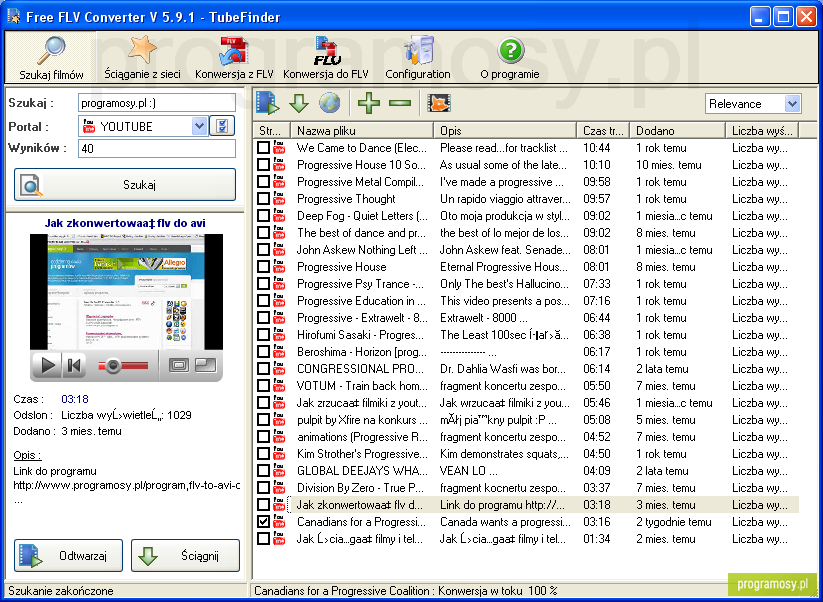Sort by the Nazwa pliku column header
Image resolution: width=823 pixels, height=602 pixels.
(x=363, y=131)
